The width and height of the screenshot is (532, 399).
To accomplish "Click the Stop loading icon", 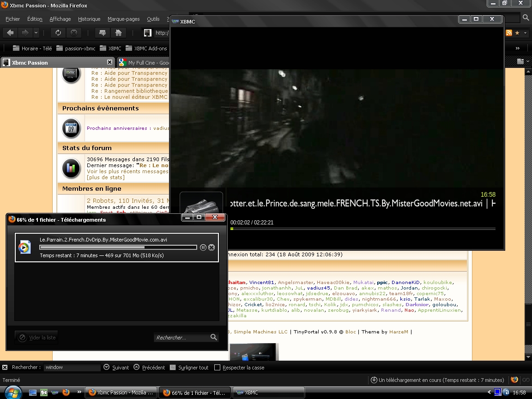I will pos(74,33).
